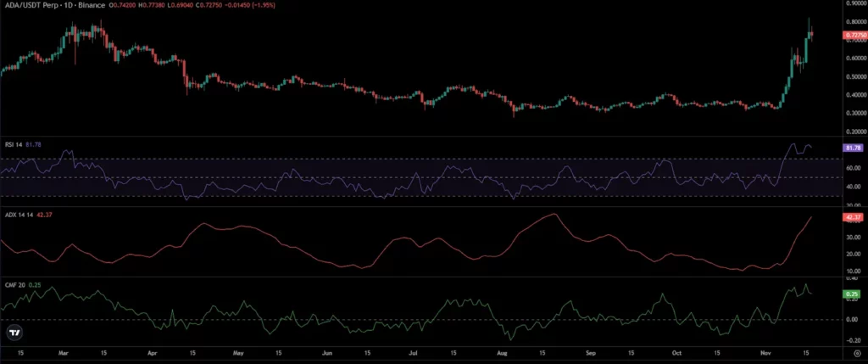The image size is (868, 364).
Task: Click the -0.20 CMF axis label
Action: pyautogui.click(x=853, y=341)
